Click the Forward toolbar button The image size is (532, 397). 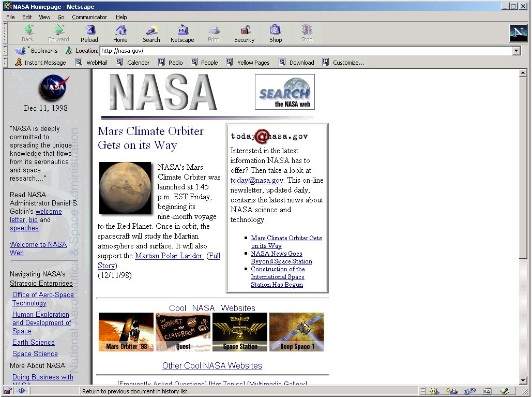(58, 33)
